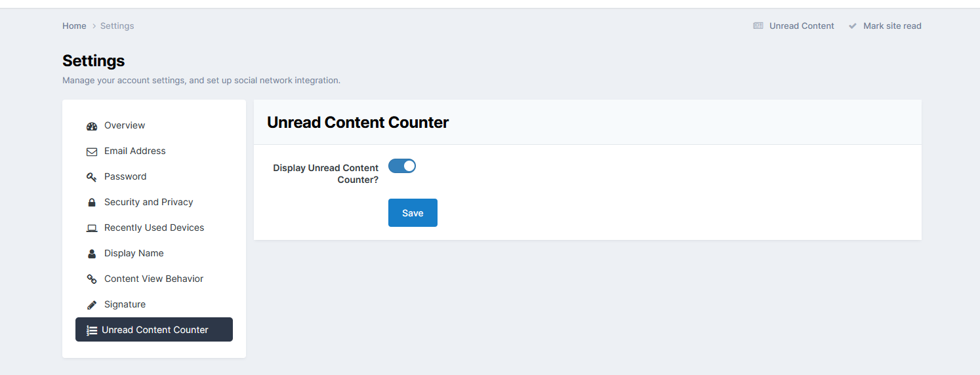The width and height of the screenshot is (980, 375).
Task: Click the Email Address envelope icon
Action: 92,151
